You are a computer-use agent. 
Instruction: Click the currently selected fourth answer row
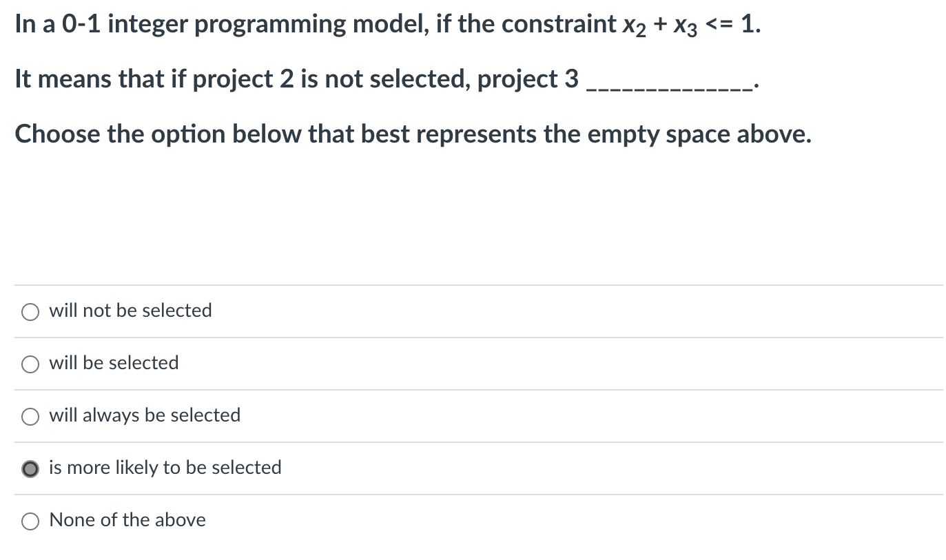point(413,468)
